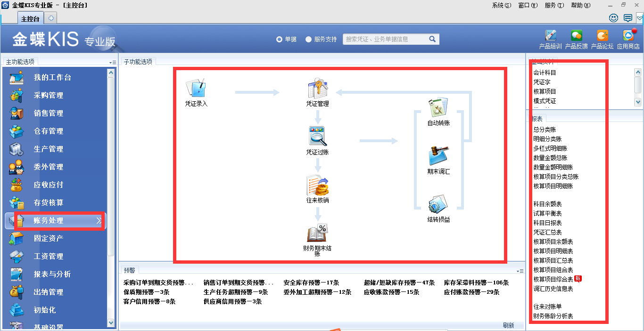The image size is (644, 331).
Task: Click the chat message icon at top right
Action: [x=627, y=18]
